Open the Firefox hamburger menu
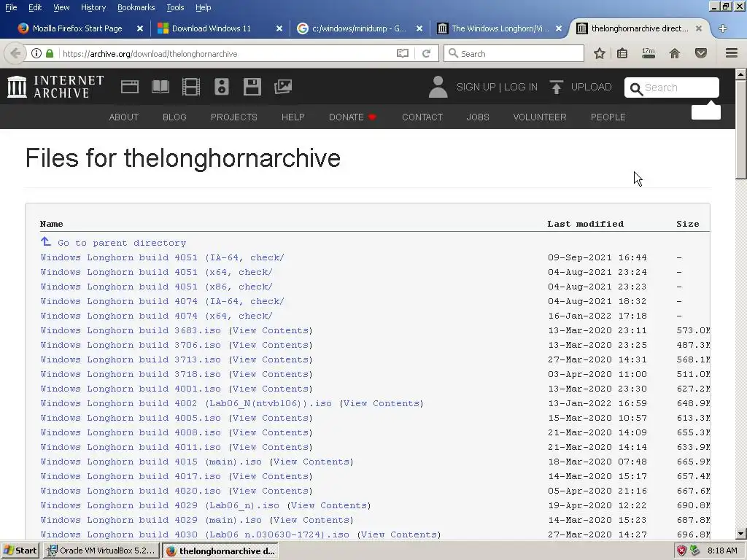The width and height of the screenshot is (747, 560). point(732,52)
